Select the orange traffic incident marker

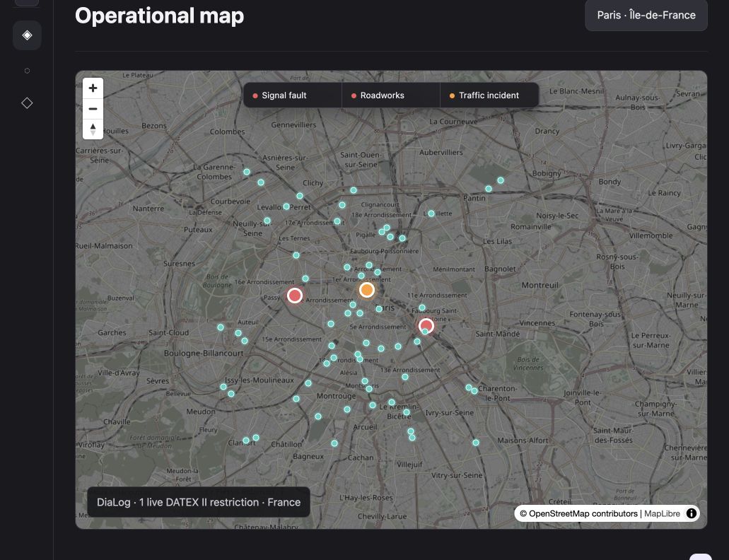tap(367, 290)
